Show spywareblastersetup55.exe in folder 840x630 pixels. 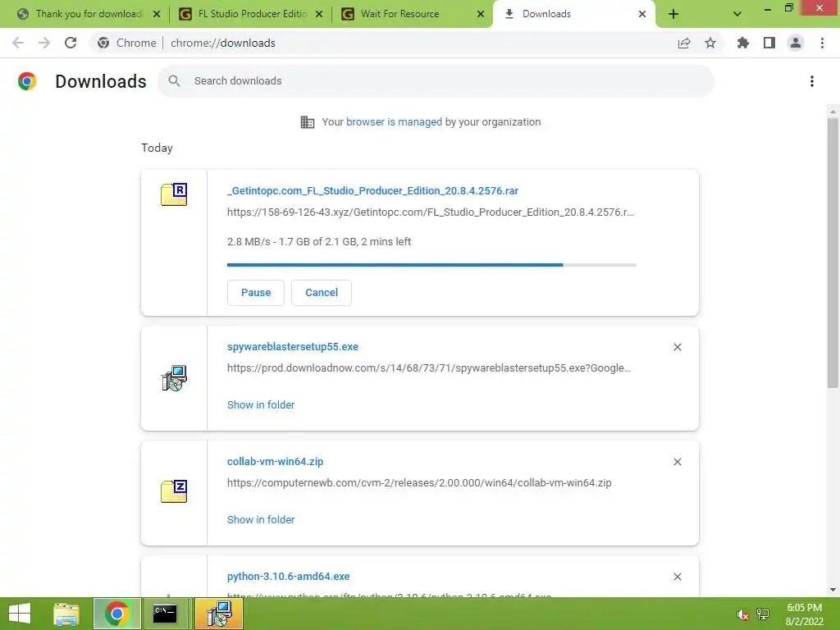coord(261,405)
